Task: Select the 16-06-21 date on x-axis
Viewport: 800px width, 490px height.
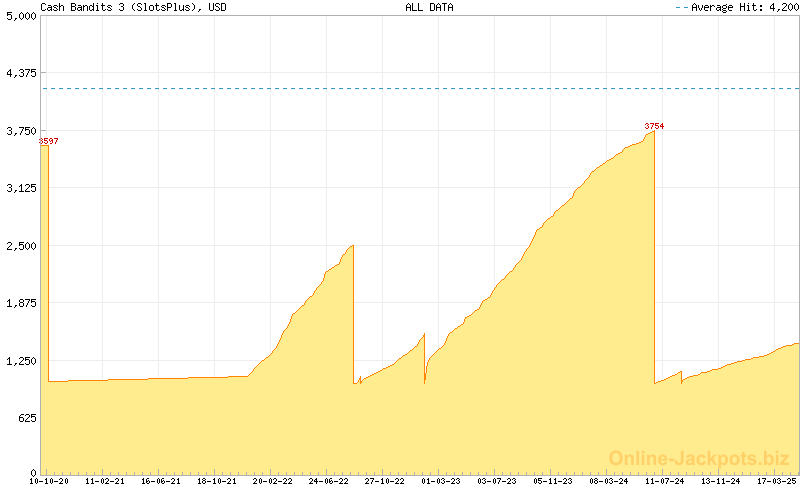Action: pyautogui.click(x=160, y=482)
